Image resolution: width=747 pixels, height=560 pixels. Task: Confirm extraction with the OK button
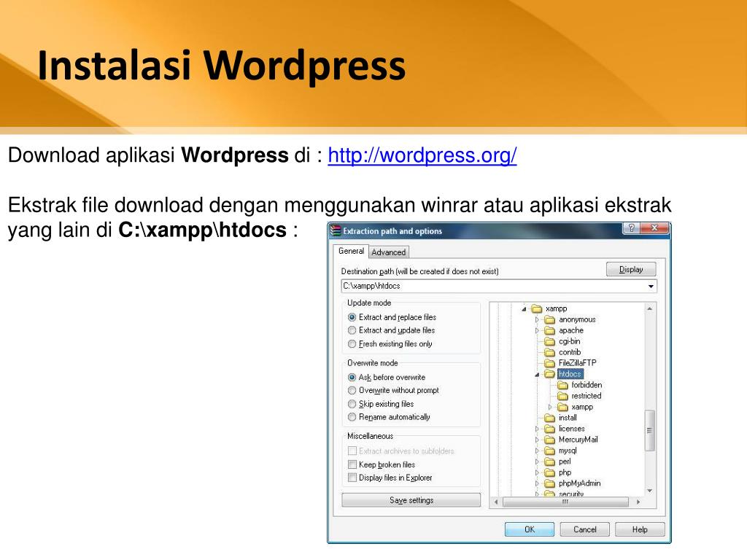click(530, 529)
